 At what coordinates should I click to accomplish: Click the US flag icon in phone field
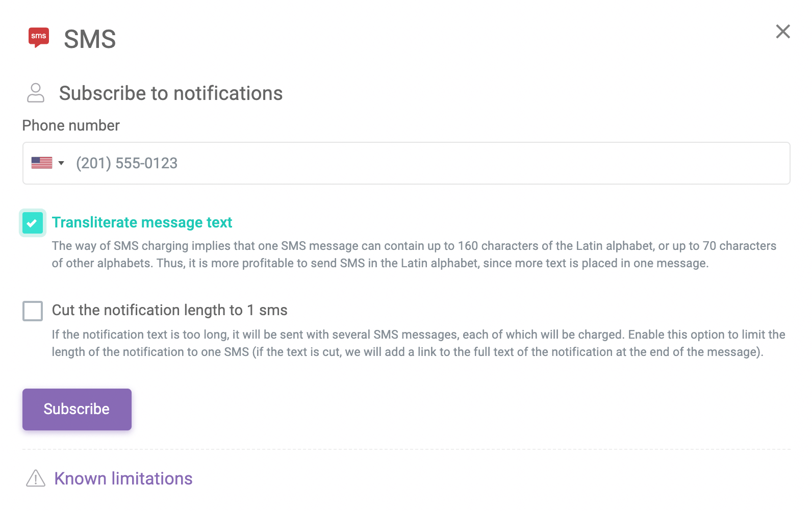42,163
